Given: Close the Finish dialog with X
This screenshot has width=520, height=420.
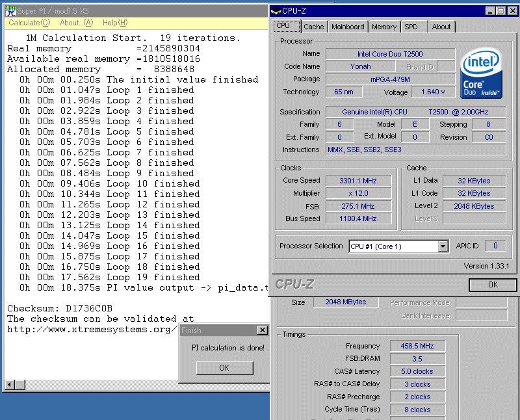Looking at the screenshot, I should point(263,330).
